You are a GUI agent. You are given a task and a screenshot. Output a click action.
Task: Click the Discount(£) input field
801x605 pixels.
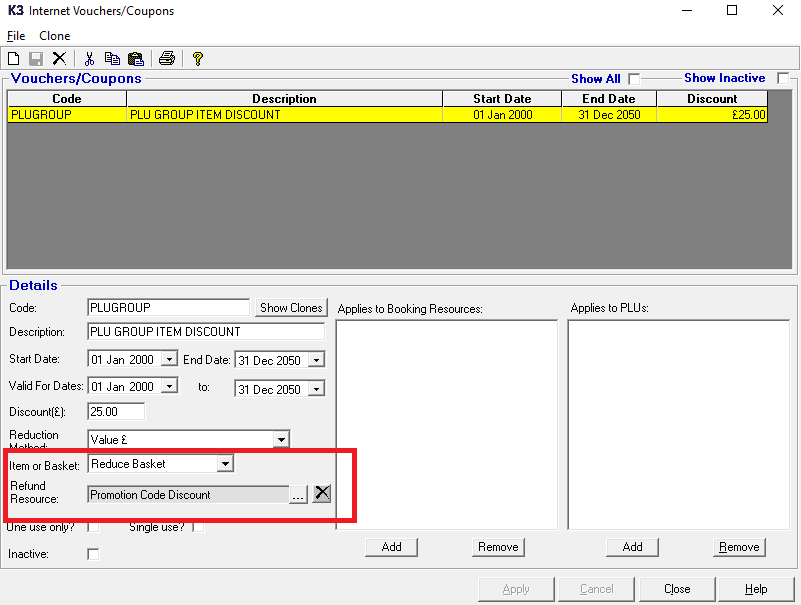pyautogui.click(x=116, y=411)
